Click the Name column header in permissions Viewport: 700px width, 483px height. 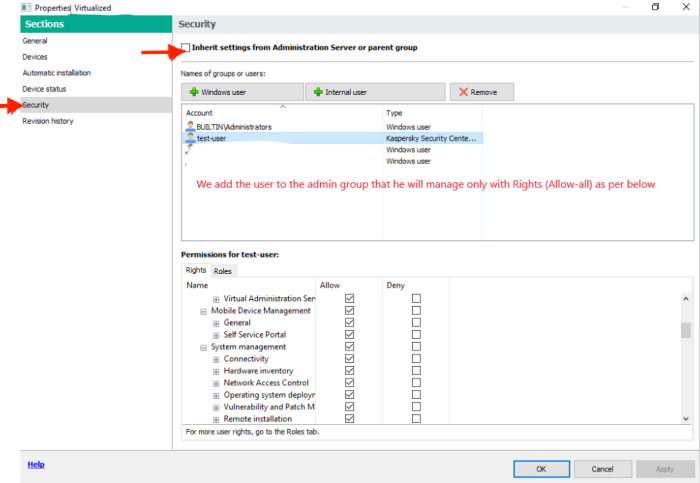tap(249, 285)
